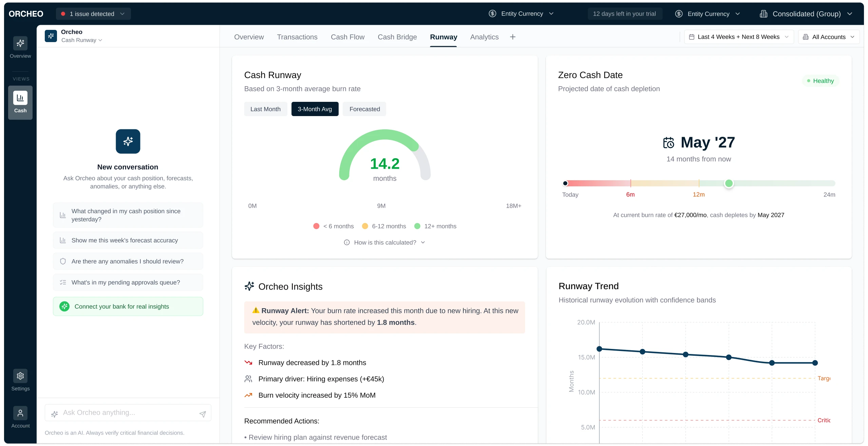The image size is (868, 446).
Task: Click Are there any anomalies suggestion
Action: coord(128,261)
